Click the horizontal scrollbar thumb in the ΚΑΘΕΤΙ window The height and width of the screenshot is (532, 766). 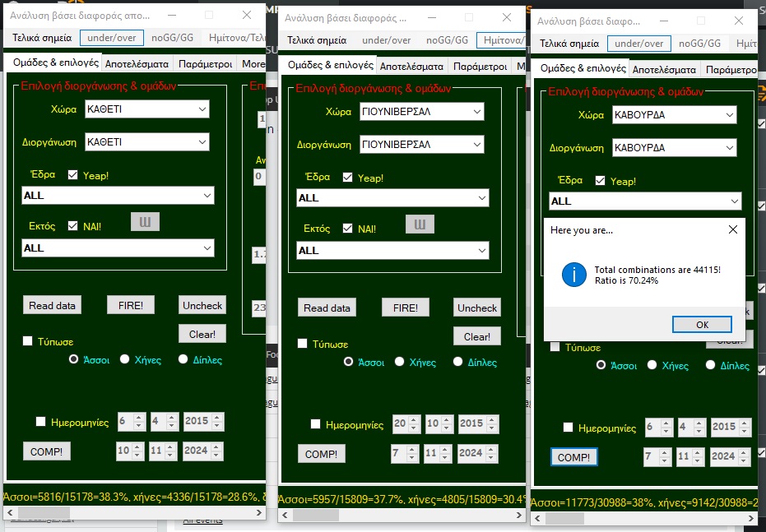pos(44,512)
